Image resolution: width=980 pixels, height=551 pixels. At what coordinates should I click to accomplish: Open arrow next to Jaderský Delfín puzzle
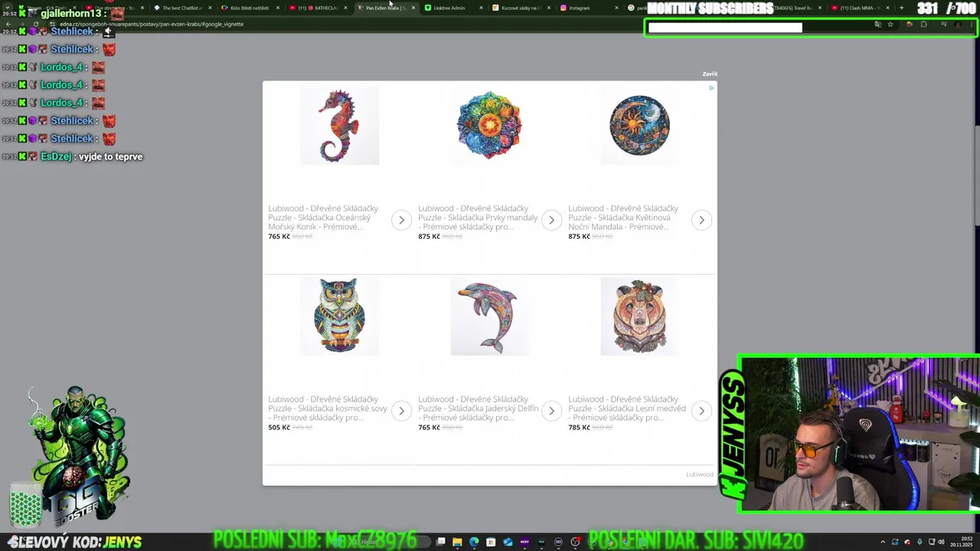pyautogui.click(x=551, y=411)
